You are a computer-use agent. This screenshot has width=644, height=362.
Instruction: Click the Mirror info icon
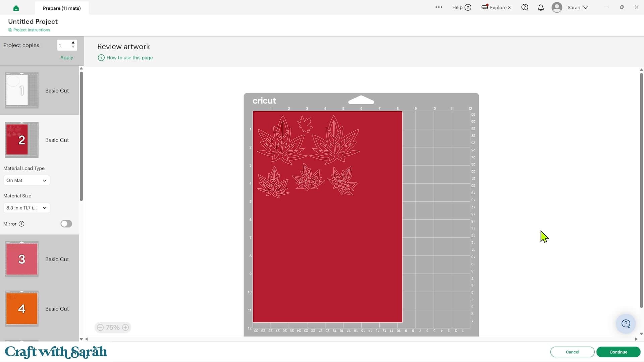pos(21,224)
